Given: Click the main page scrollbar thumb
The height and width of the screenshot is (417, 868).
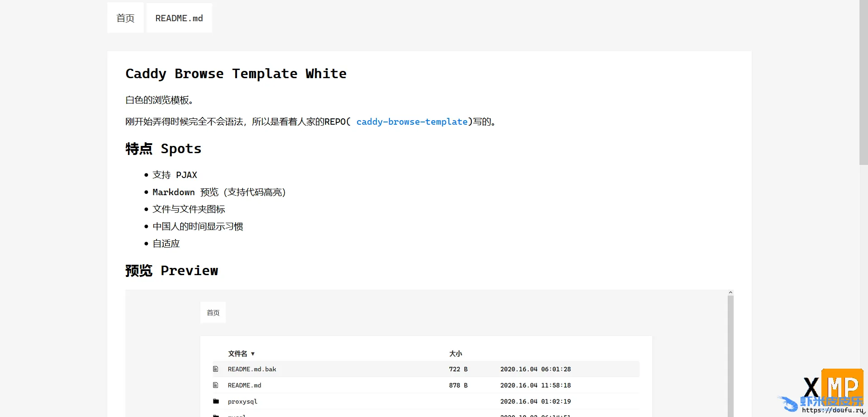Looking at the screenshot, I should (x=863, y=81).
